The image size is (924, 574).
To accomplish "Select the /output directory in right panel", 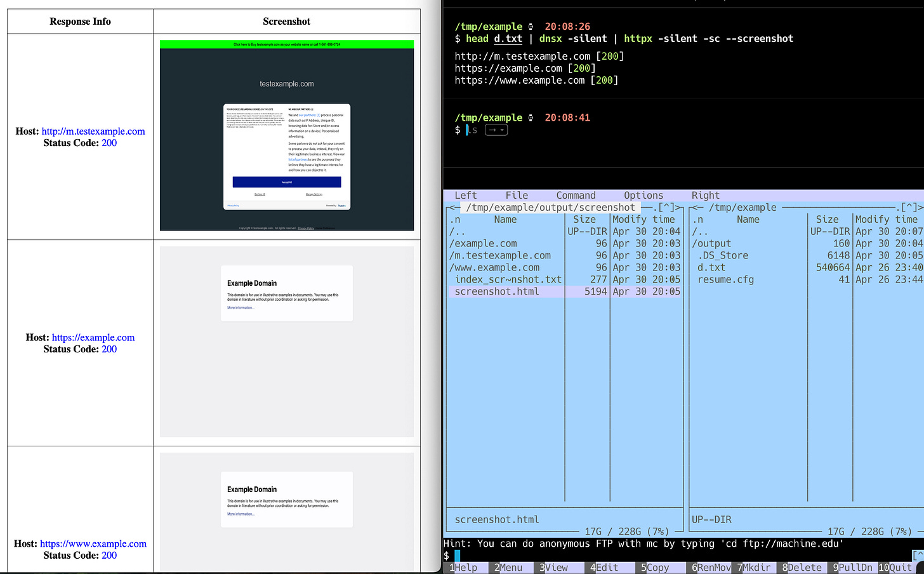I will (x=711, y=244).
